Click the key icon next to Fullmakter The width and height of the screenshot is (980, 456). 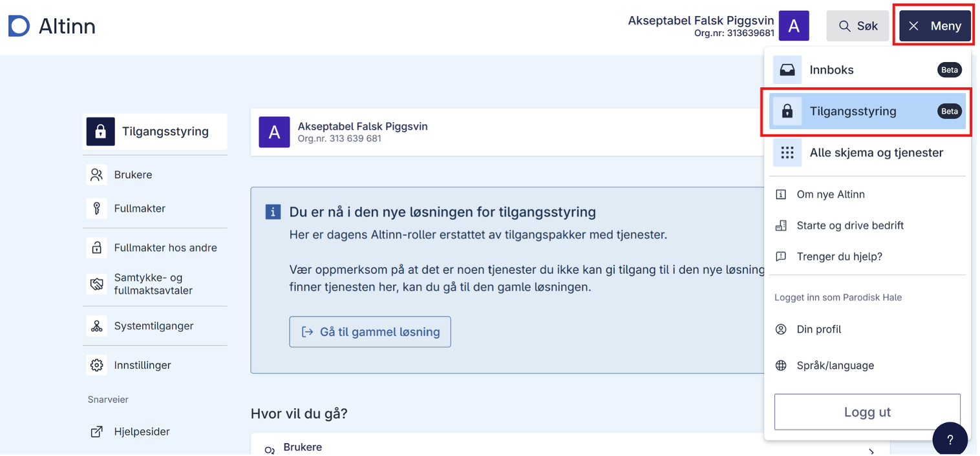point(96,208)
